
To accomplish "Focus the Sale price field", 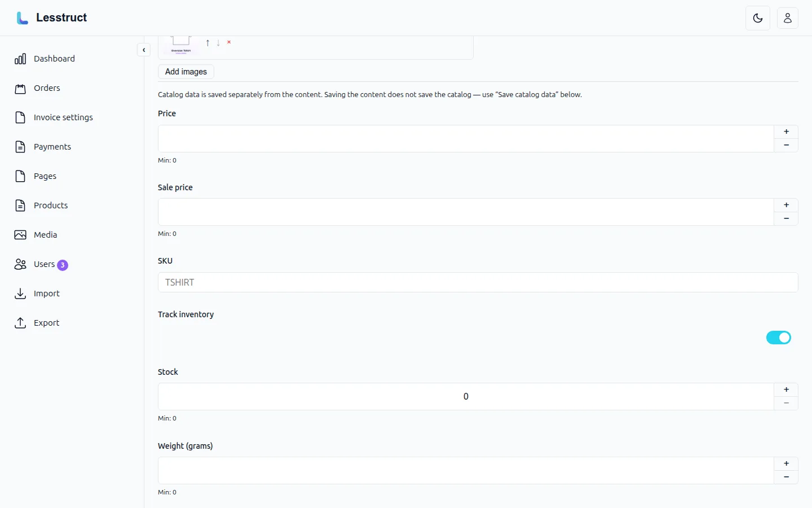I will click(466, 212).
